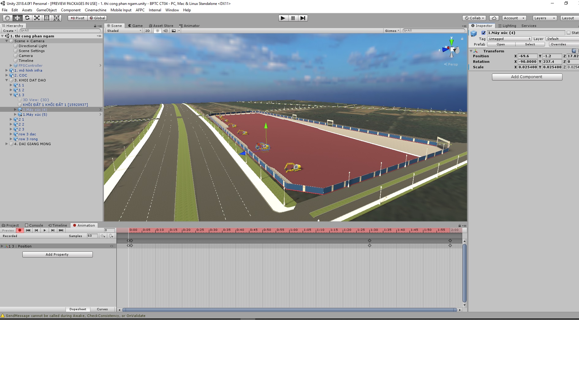Click the Position X input field
The width and height of the screenshot is (579, 392).
tap(528, 56)
